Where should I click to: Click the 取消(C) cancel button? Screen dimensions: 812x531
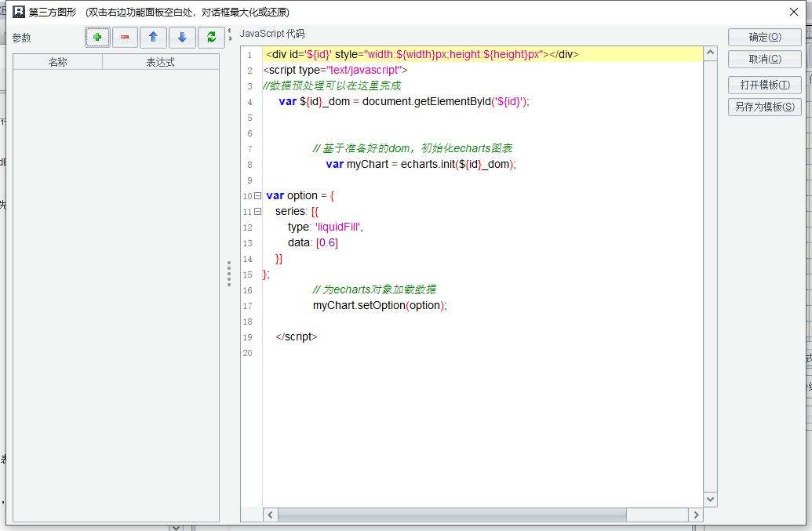click(764, 60)
